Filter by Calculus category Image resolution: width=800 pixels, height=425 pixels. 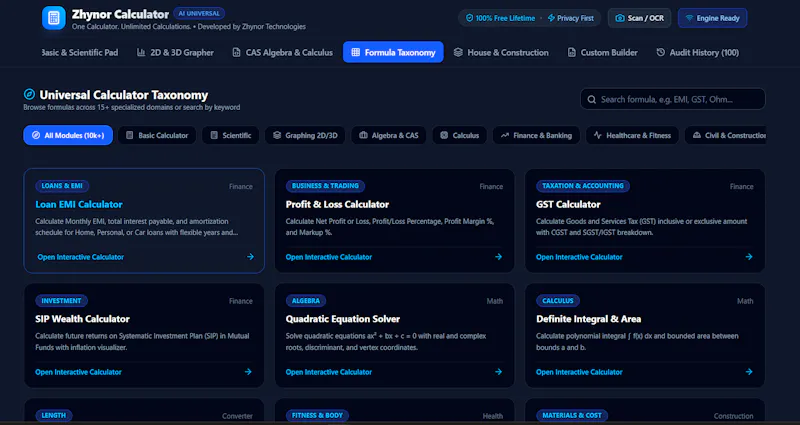459,135
